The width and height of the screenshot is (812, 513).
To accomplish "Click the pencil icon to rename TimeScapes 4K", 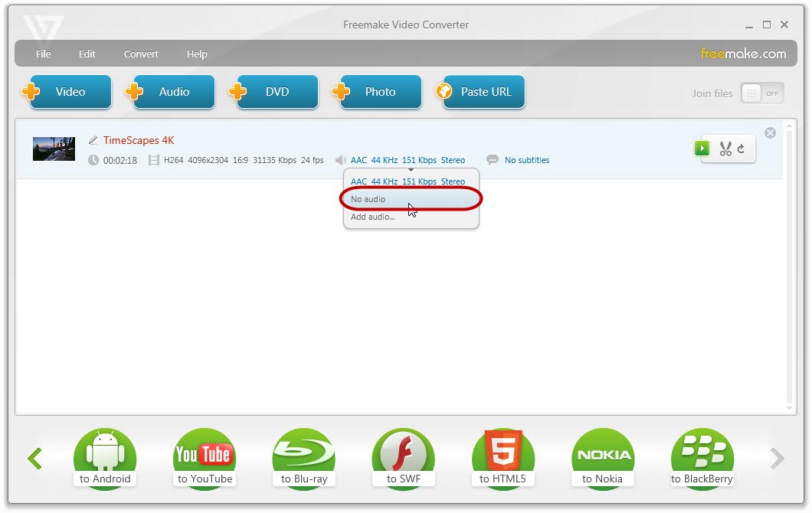I will click(93, 141).
